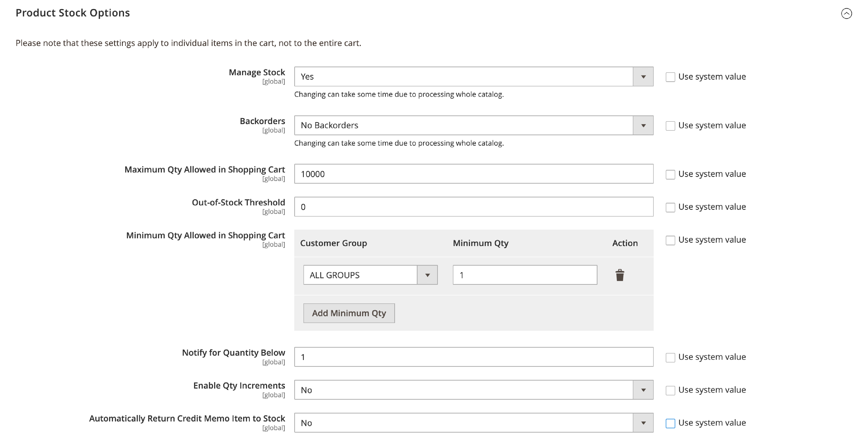Click the Customer Group column header
The image size is (868, 443).
pos(333,243)
